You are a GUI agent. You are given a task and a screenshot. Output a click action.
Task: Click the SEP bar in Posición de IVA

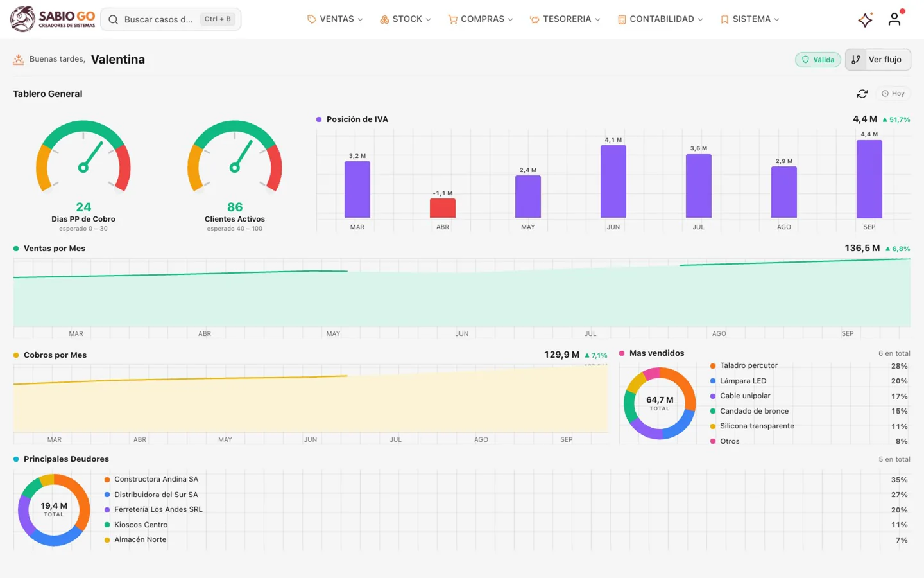(x=869, y=179)
